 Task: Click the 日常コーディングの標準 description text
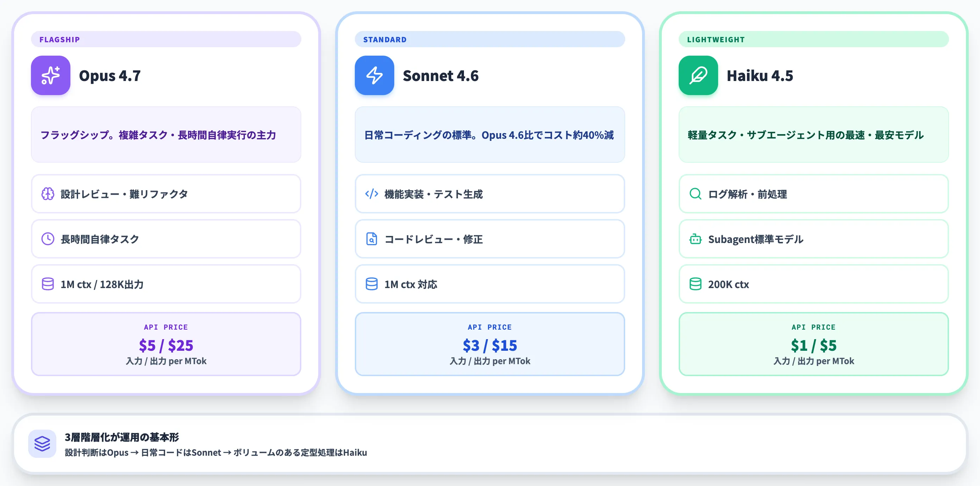(489, 135)
